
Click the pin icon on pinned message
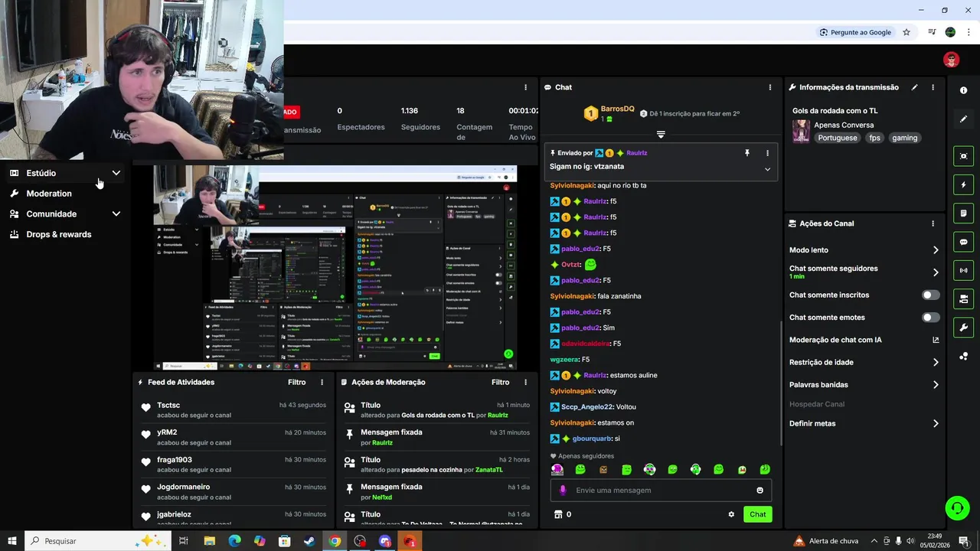click(747, 153)
